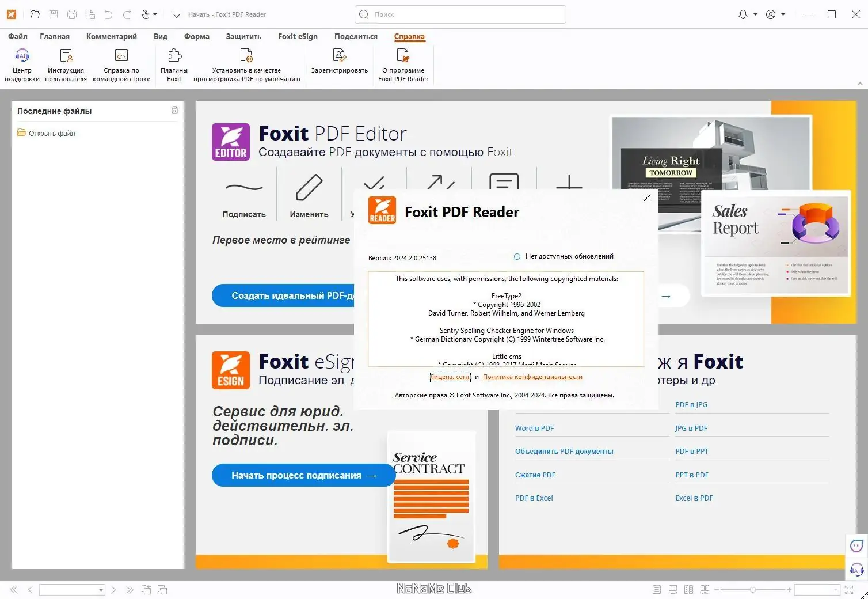Switch to the Главная tab

(x=55, y=36)
